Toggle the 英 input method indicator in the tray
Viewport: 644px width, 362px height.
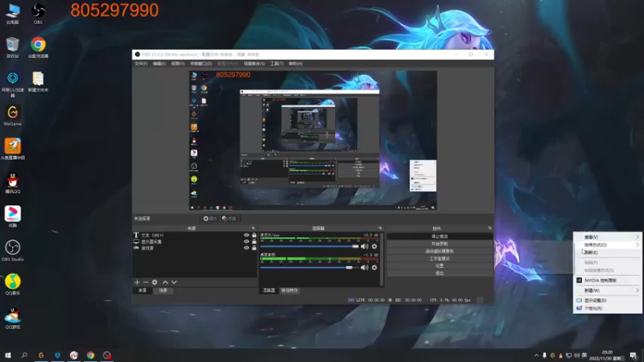(x=584, y=356)
